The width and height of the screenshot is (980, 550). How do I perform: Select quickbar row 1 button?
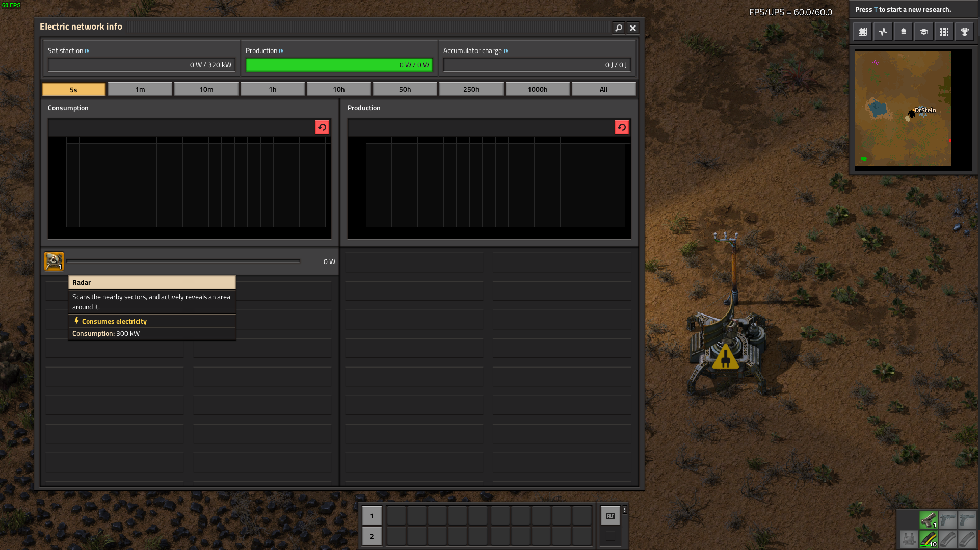pyautogui.click(x=372, y=516)
